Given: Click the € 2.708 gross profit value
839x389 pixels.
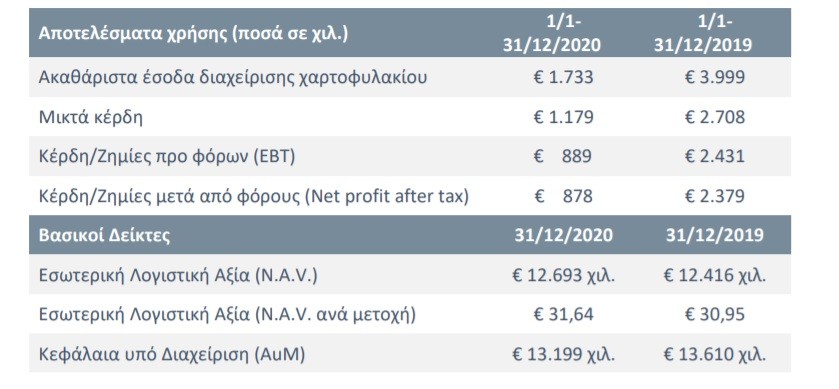Looking at the screenshot, I should [x=715, y=117].
